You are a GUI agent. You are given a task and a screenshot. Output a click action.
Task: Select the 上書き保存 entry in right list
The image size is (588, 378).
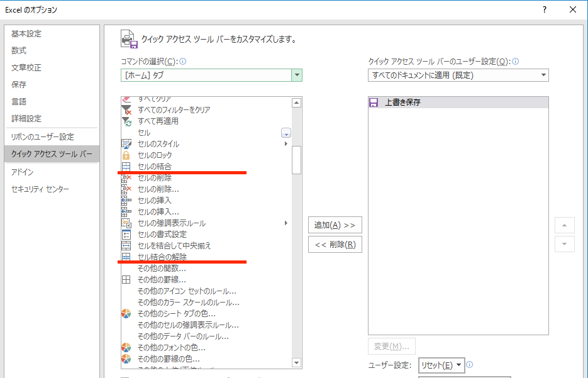[458, 103]
